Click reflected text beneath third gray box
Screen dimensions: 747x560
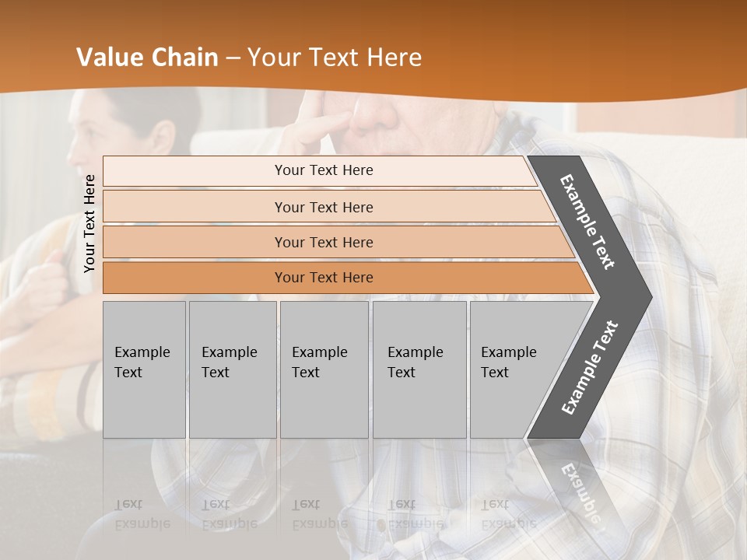(319, 513)
